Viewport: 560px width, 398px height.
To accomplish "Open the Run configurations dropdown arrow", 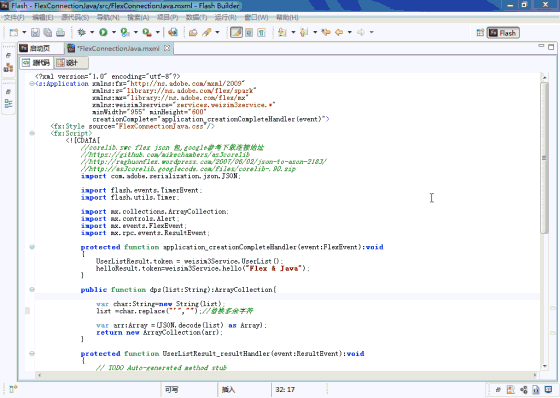I will tap(114, 33).
